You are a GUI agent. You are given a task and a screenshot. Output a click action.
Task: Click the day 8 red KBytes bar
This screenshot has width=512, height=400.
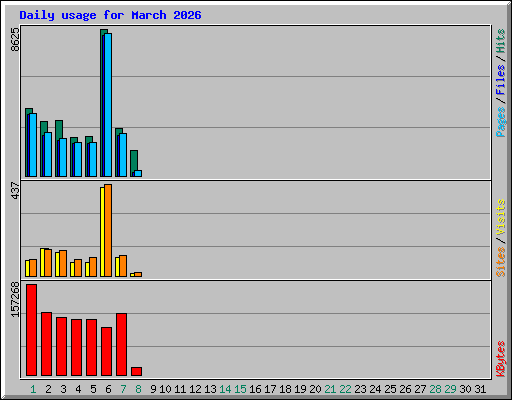click(x=136, y=371)
